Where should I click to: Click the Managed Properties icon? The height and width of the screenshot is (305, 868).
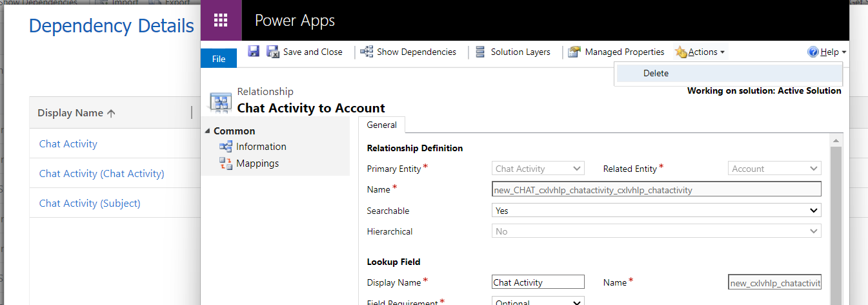point(574,52)
